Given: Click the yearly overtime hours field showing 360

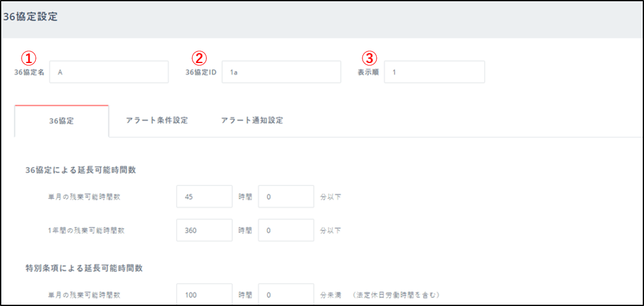Looking at the screenshot, I should tap(204, 230).
